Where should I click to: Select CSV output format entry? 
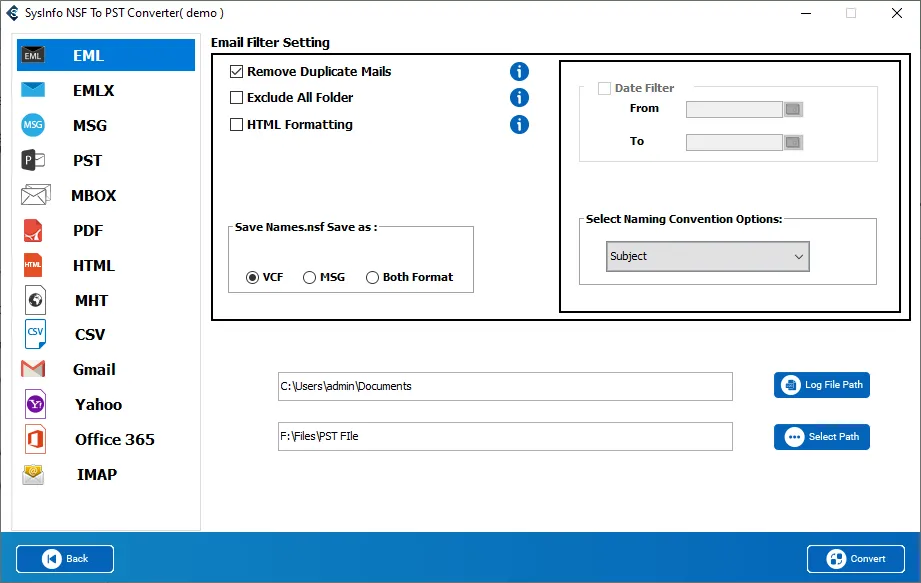coord(89,334)
